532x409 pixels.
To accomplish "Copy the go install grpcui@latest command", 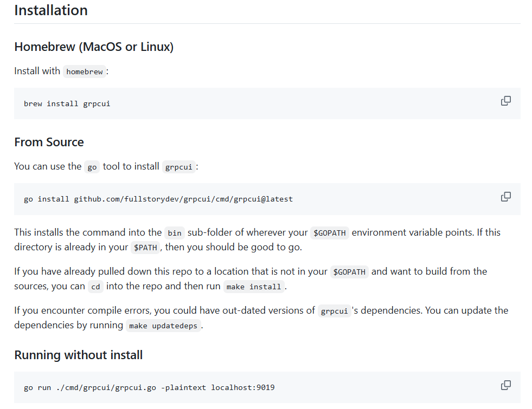I will (505, 197).
